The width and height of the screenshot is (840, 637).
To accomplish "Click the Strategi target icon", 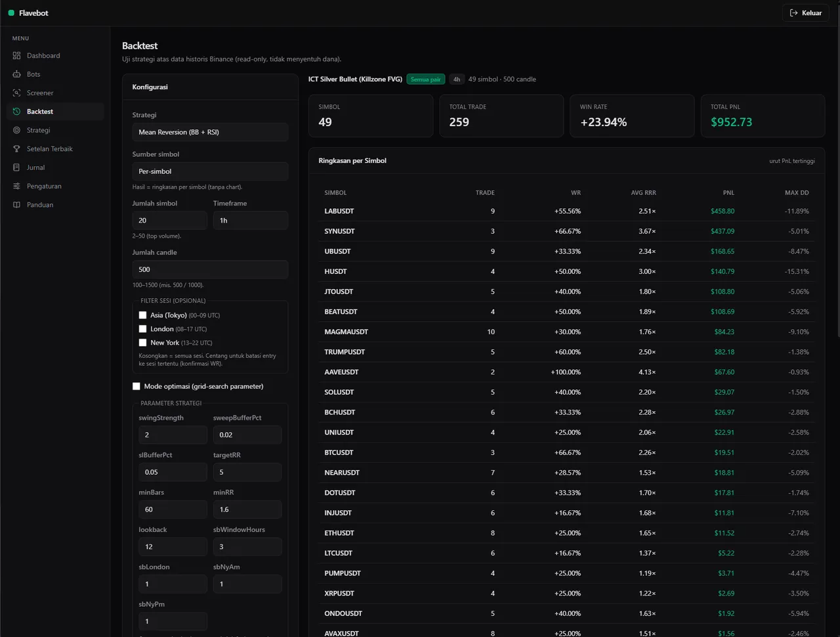I will tap(16, 130).
